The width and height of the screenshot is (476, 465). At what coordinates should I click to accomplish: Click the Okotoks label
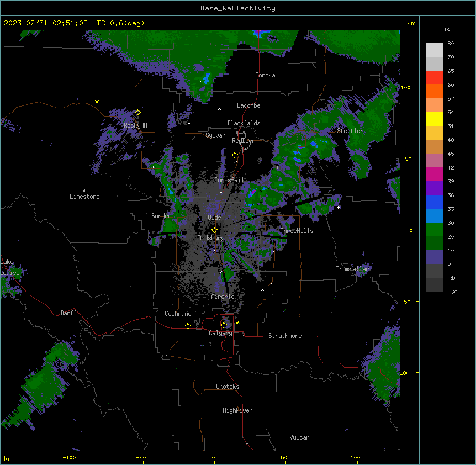(x=228, y=387)
